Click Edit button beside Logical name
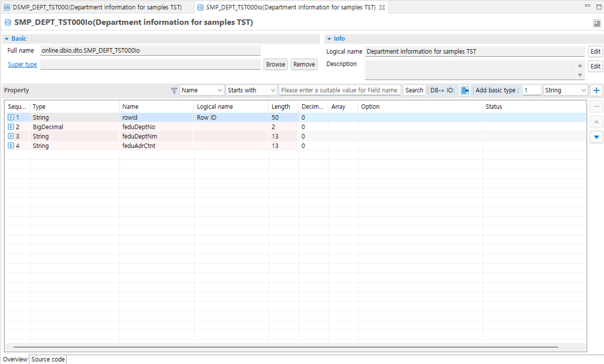604x364 pixels. coord(595,52)
